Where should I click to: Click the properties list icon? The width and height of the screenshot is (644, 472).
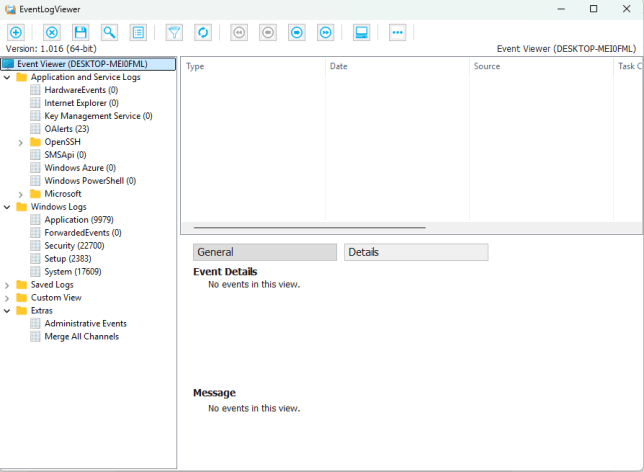pos(138,32)
